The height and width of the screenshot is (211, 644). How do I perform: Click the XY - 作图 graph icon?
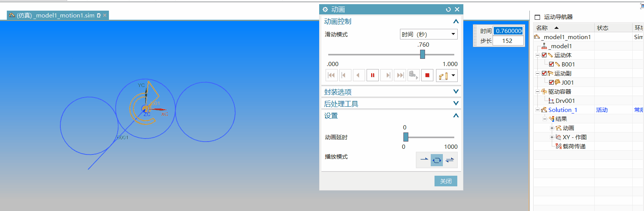[x=559, y=137]
